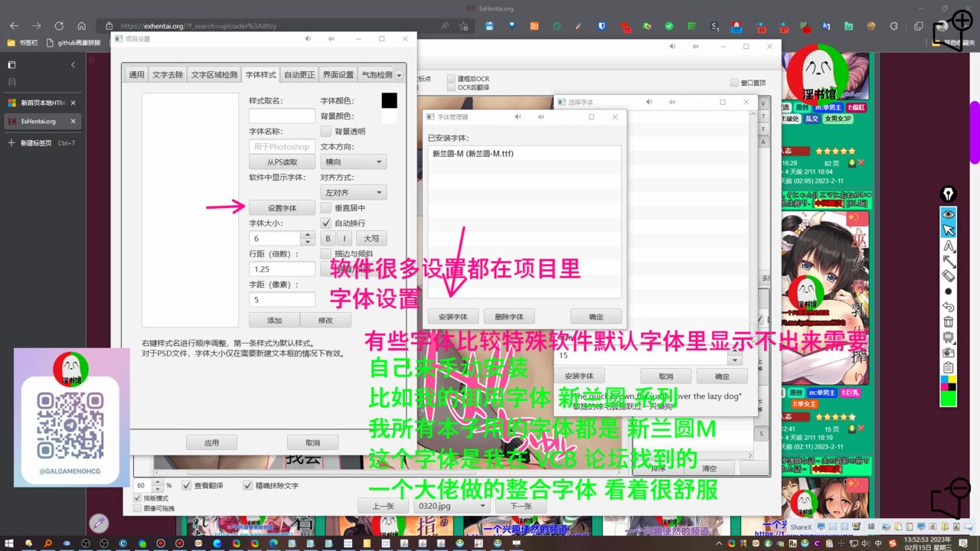
Task: Open the 界面设置 tab
Action: (x=338, y=75)
